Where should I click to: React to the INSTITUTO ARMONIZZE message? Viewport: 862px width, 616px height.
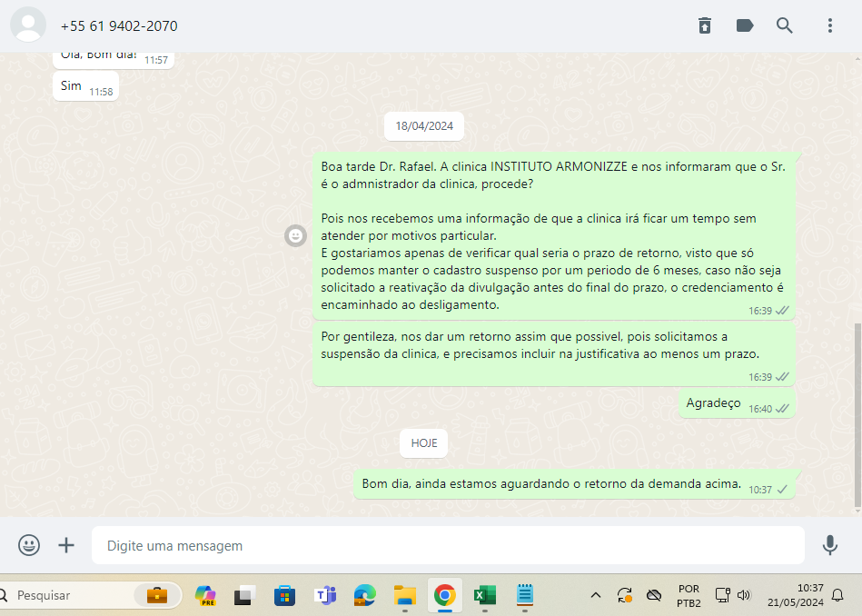(295, 236)
